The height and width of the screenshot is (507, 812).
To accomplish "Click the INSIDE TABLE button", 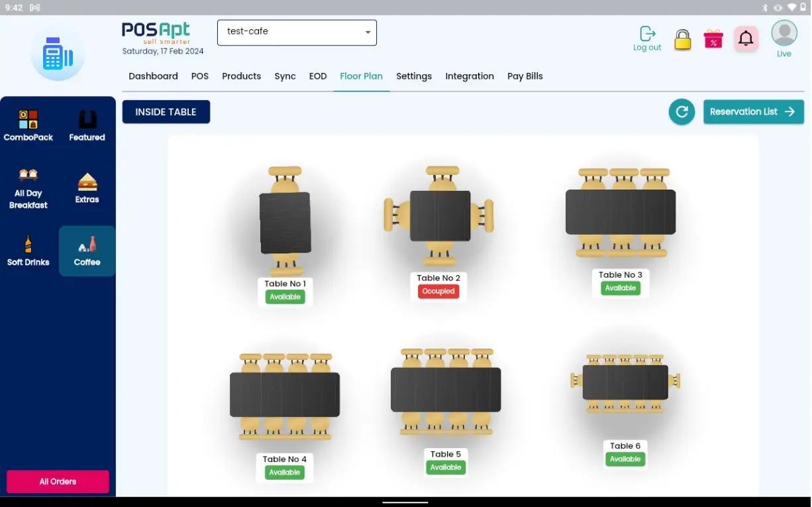I will tap(166, 112).
